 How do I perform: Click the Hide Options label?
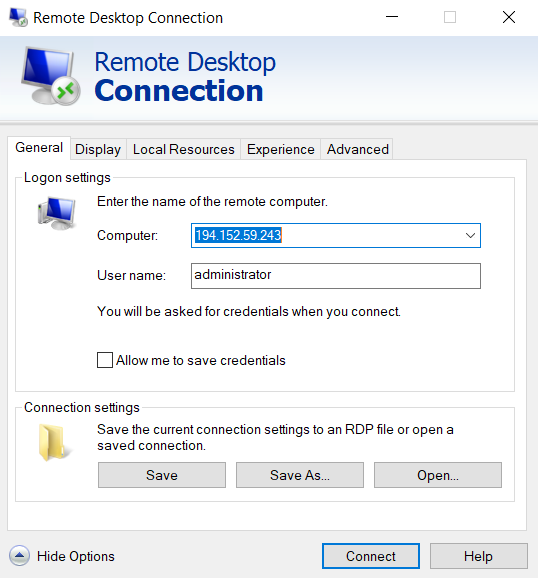[76, 556]
